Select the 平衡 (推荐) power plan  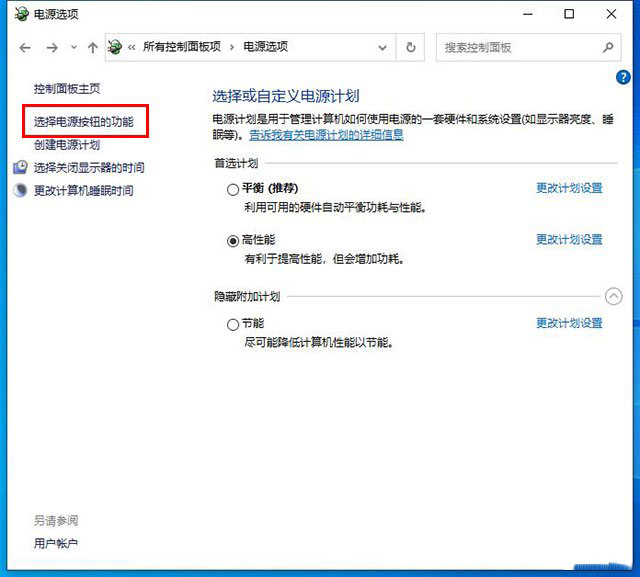233,189
